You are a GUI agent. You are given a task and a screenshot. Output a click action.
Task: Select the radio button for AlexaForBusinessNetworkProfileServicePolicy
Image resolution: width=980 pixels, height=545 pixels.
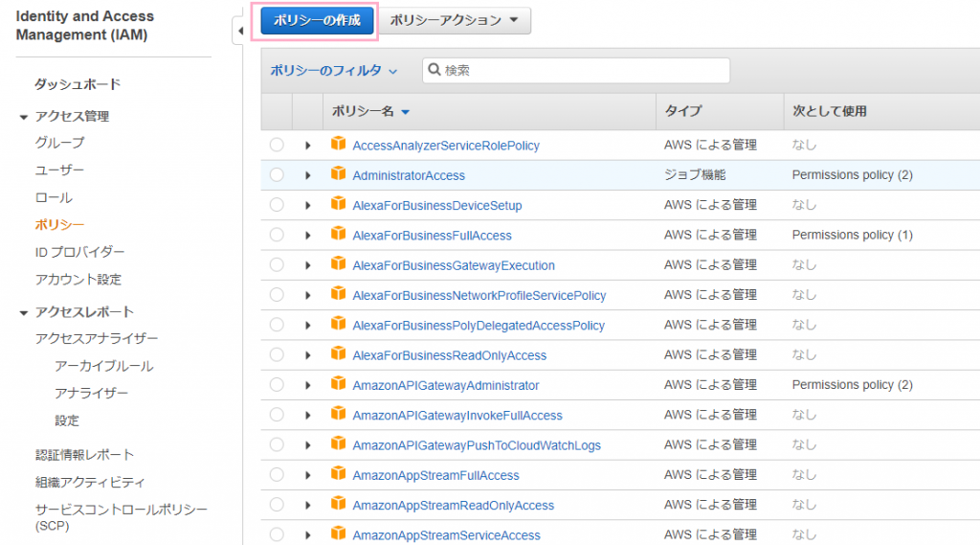tap(277, 295)
